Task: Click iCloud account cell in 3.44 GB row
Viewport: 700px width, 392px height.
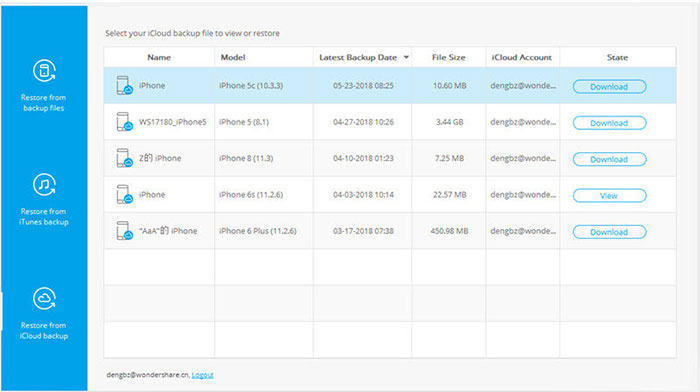Action: click(x=523, y=122)
